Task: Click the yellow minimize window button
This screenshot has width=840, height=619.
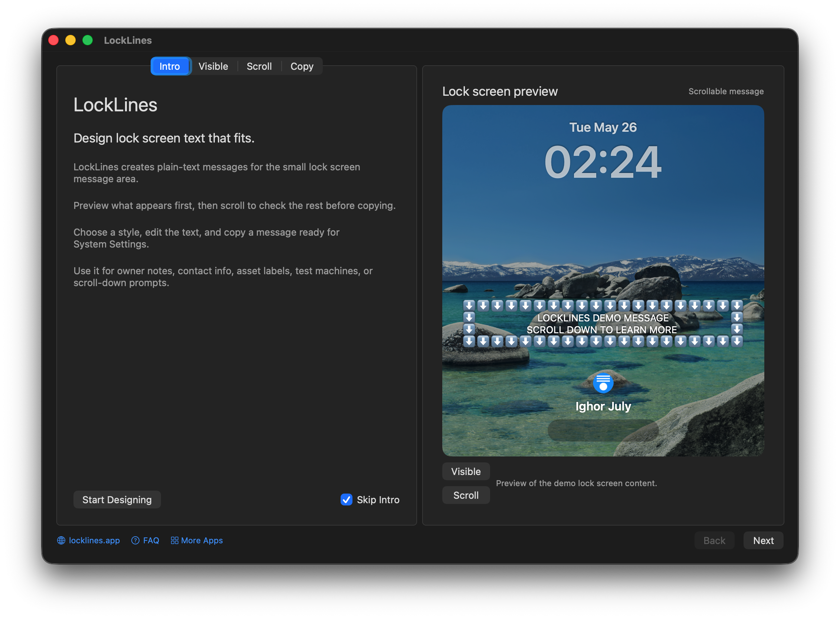Action: pyautogui.click(x=70, y=40)
